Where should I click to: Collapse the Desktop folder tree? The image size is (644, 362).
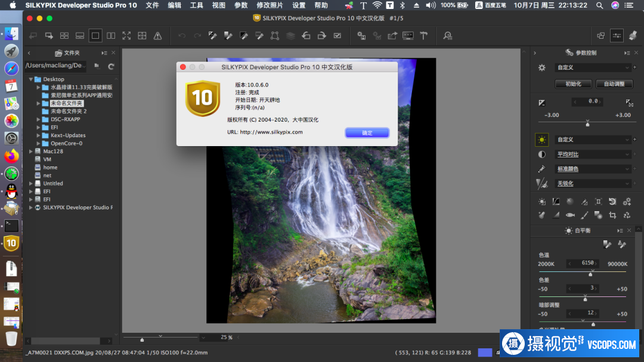click(31, 79)
